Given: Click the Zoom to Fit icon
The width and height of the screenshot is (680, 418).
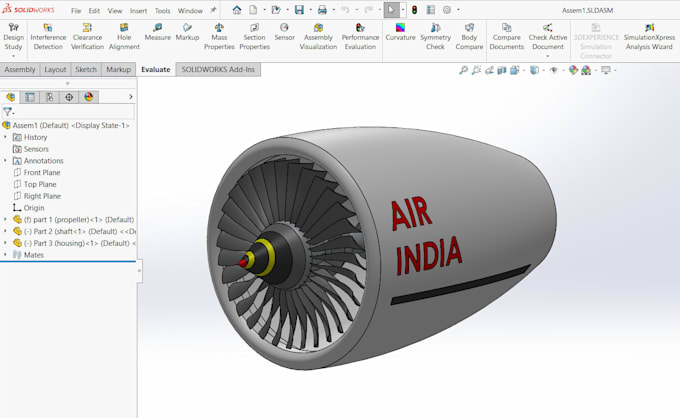Looking at the screenshot, I should click(x=464, y=70).
